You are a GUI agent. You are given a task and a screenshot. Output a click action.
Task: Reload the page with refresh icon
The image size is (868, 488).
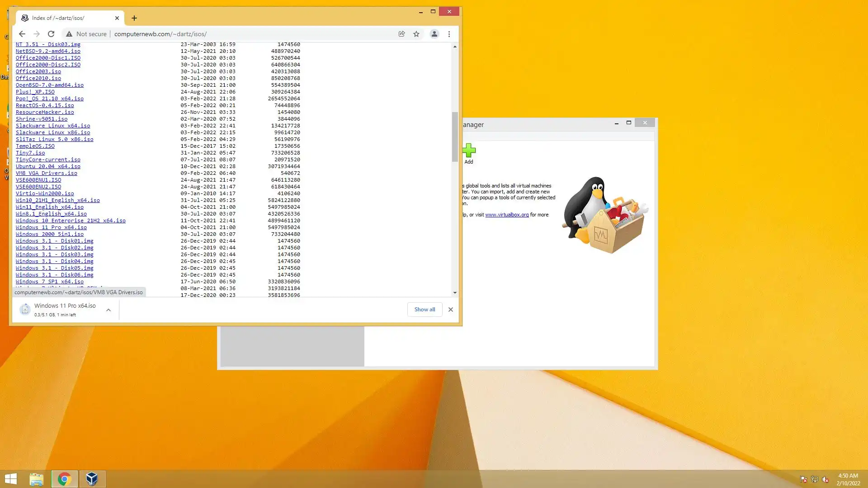click(x=51, y=34)
